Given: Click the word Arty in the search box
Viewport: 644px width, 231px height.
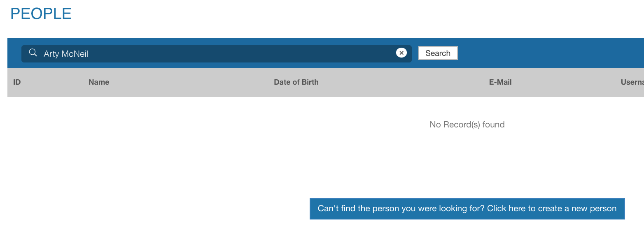Looking at the screenshot, I should (51, 54).
